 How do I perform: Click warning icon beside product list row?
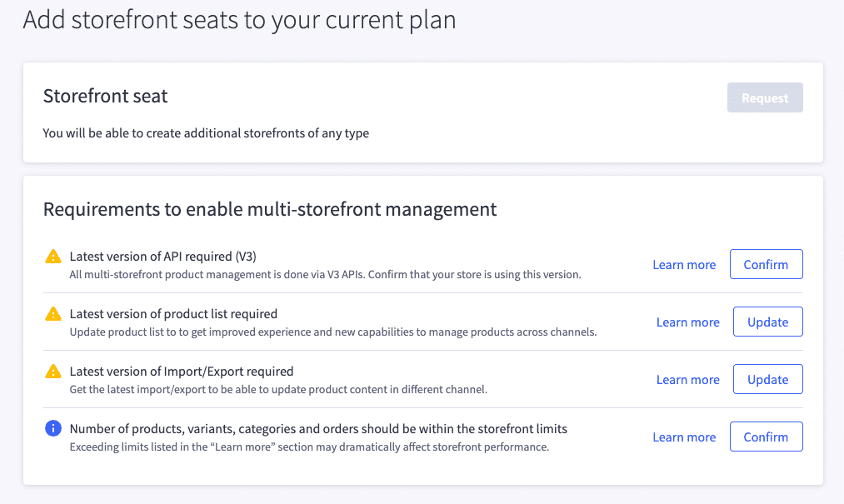(52, 314)
